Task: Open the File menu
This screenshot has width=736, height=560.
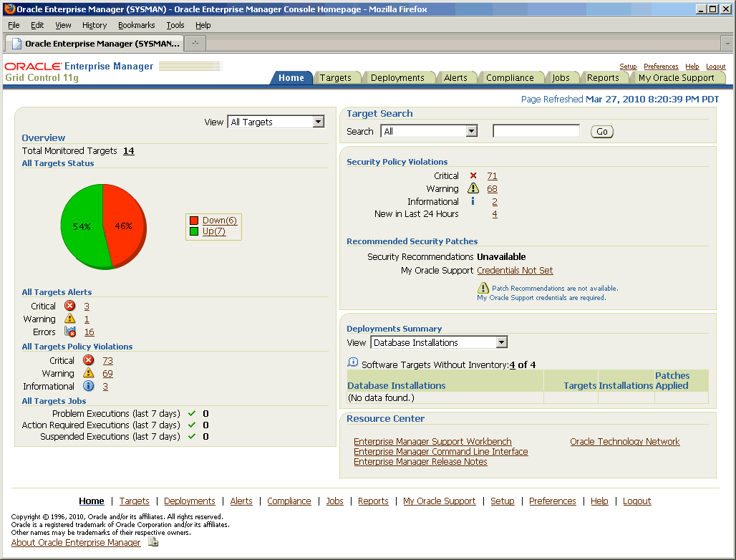Action: 14,25
